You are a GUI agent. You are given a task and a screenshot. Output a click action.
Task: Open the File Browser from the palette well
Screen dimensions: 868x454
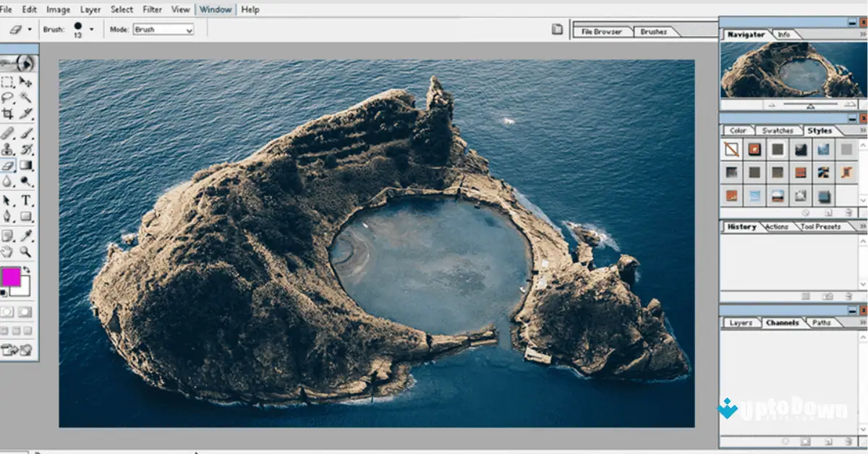coord(603,31)
